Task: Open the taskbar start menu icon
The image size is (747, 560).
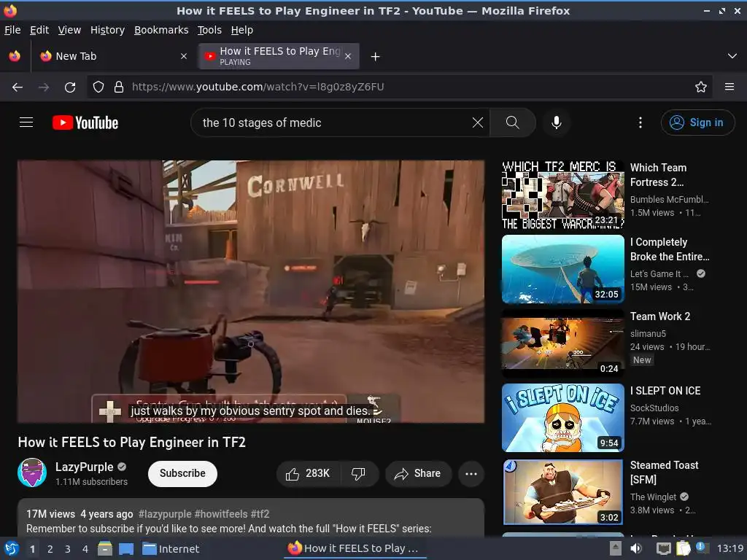Action: pyautogui.click(x=12, y=548)
